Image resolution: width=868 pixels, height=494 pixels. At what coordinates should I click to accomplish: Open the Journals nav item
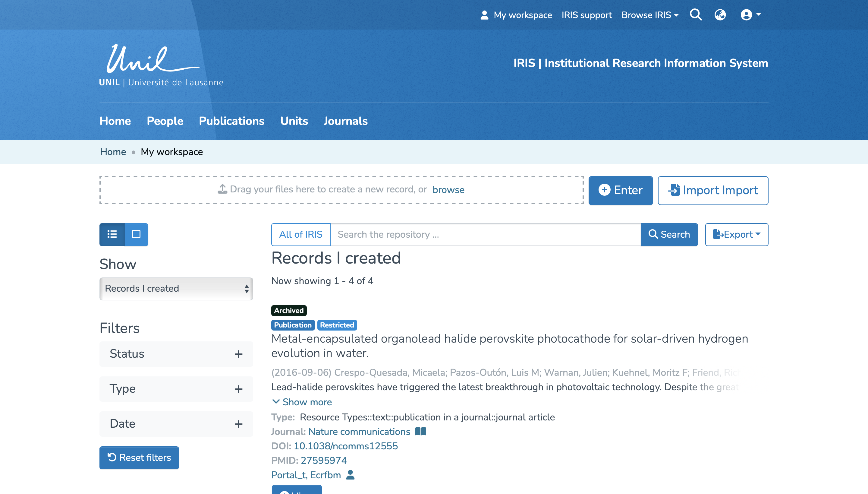(x=345, y=121)
